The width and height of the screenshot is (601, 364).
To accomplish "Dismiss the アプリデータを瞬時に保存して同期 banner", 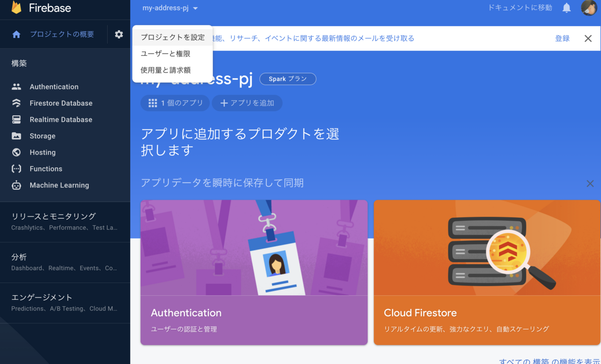I will coord(590,183).
